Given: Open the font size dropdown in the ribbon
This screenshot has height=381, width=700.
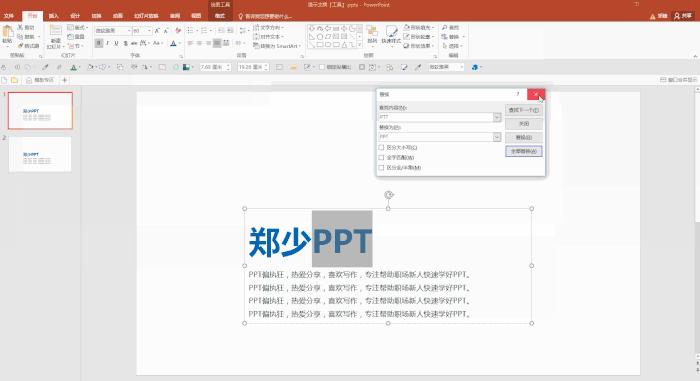Looking at the screenshot, I should tap(149, 30).
